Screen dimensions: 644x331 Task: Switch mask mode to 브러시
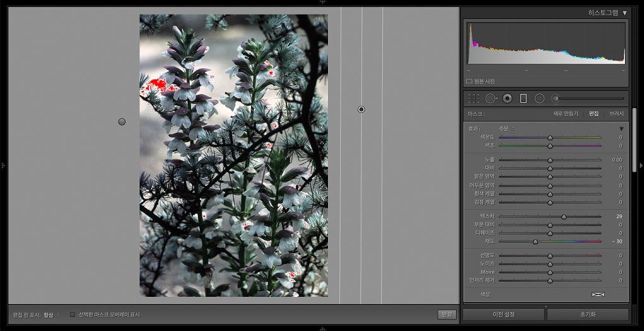[x=616, y=113]
